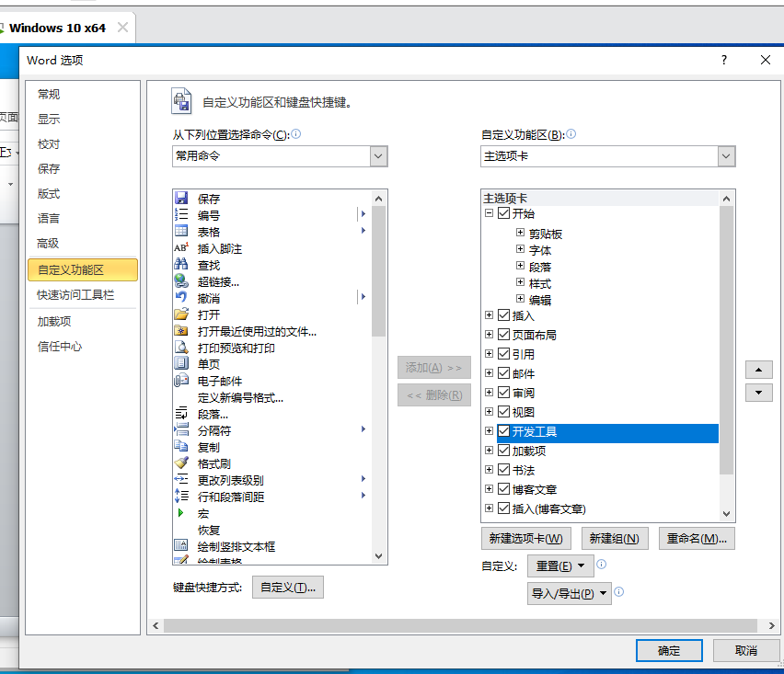The height and width of the screenshot is (674, 784).
Task: Select the 高级 options page
Action: 48,244
